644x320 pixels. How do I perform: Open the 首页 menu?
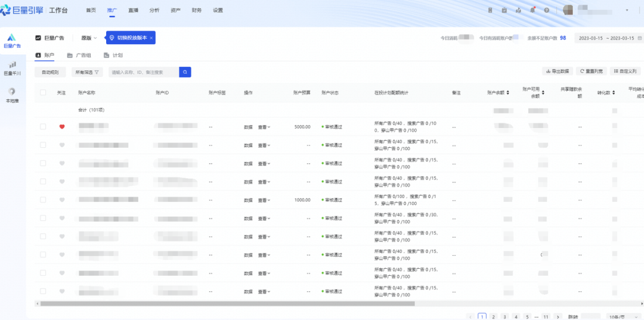[x=91, y=10]
